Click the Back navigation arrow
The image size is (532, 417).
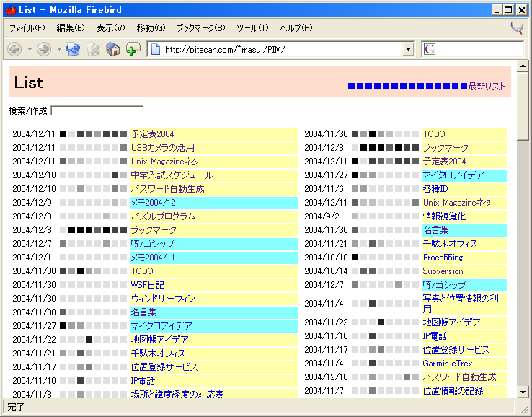(x=14, y=50)
